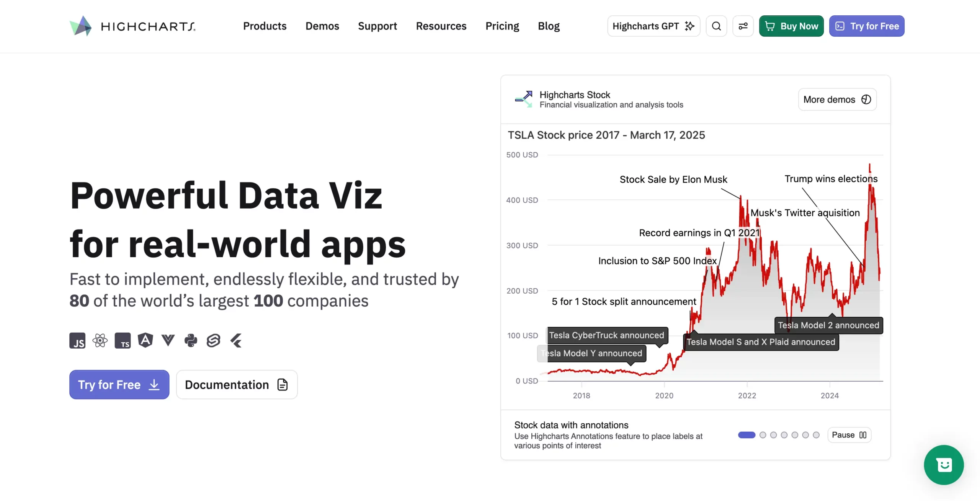Click the JavaScript framework icon

pos(77,340)
